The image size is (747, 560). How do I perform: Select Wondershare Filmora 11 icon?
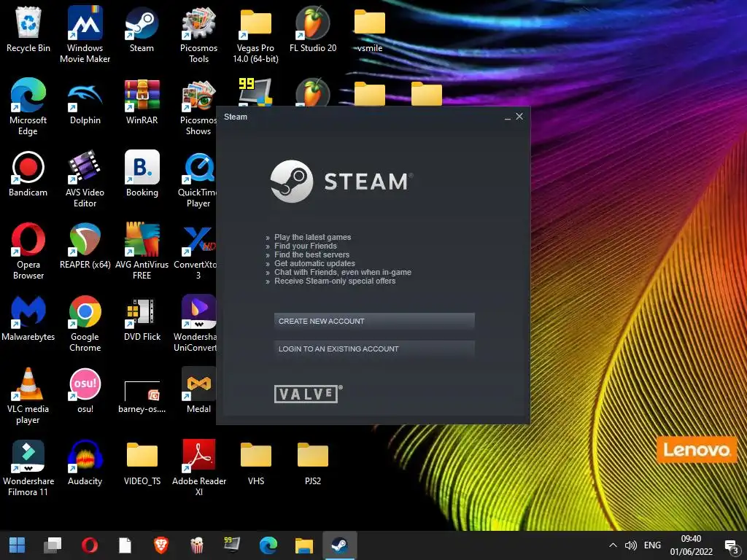(28, 468)
